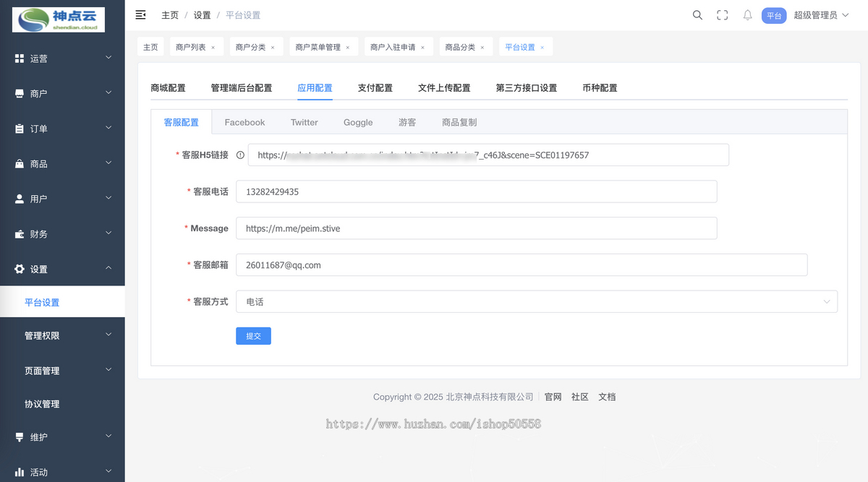Viewport: 868px width, 482px height.
Task: Click the info icon beside 客服H5链接
Action: click(240, 155)
